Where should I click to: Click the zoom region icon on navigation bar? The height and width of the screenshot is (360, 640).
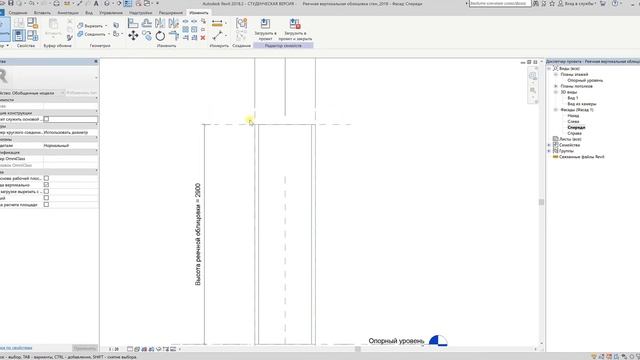(x=533, y=90)
